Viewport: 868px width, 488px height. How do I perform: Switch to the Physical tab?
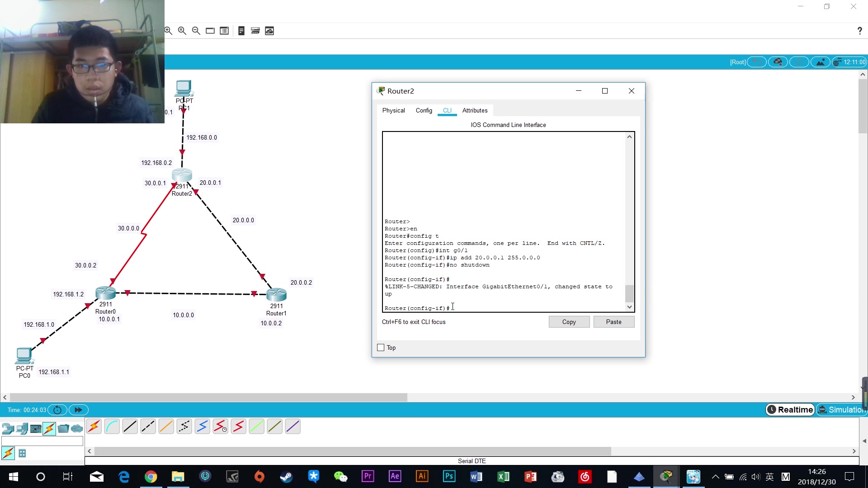point(393,110)
